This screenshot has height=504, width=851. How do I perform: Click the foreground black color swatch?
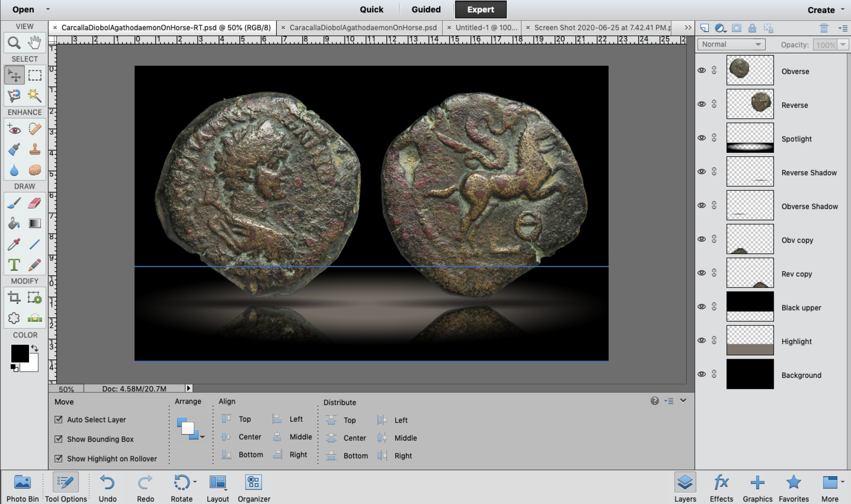[20, 353]
